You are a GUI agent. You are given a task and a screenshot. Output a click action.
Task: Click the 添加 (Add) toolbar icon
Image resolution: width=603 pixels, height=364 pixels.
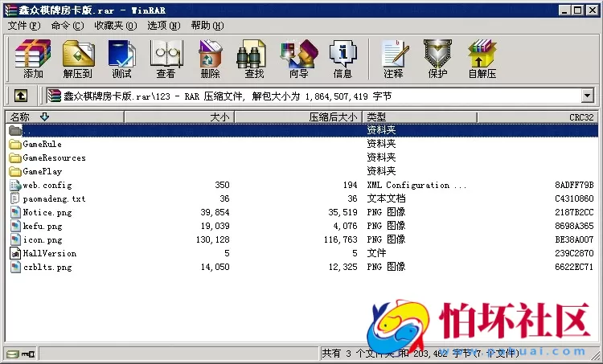[33, 53]
